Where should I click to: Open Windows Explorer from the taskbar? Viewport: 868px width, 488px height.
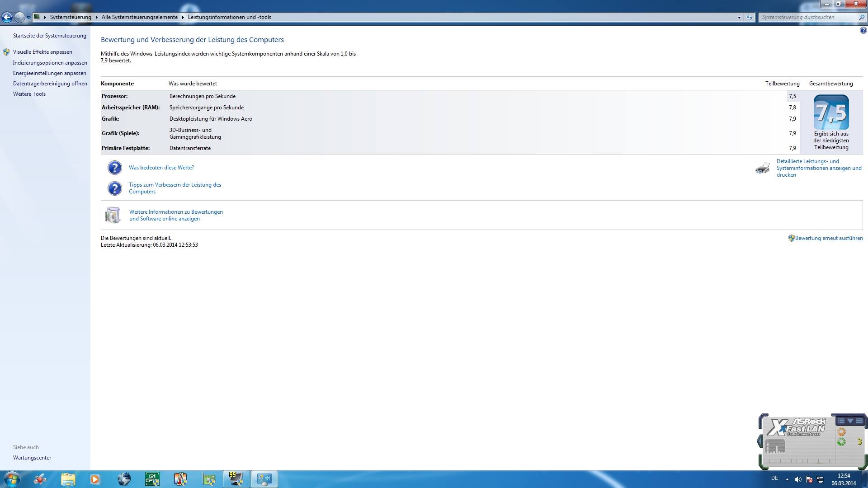tap(68, 479)
